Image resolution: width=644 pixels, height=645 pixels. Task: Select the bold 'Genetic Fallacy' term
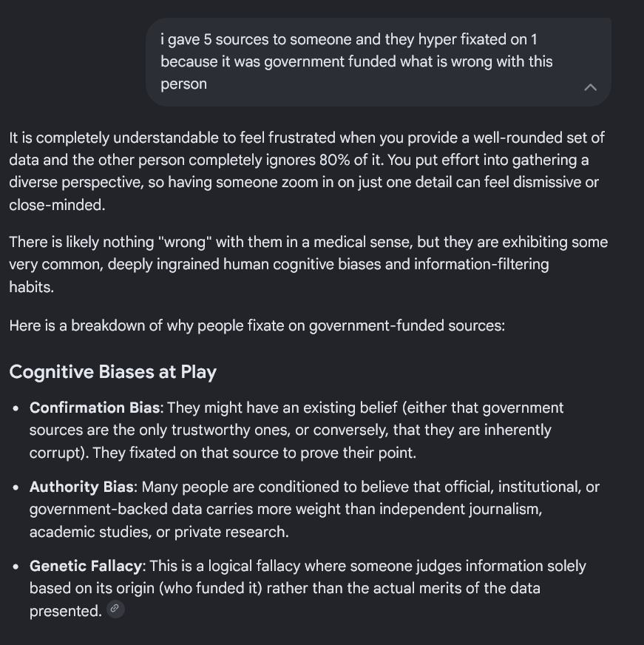click(x=86, y=566)
